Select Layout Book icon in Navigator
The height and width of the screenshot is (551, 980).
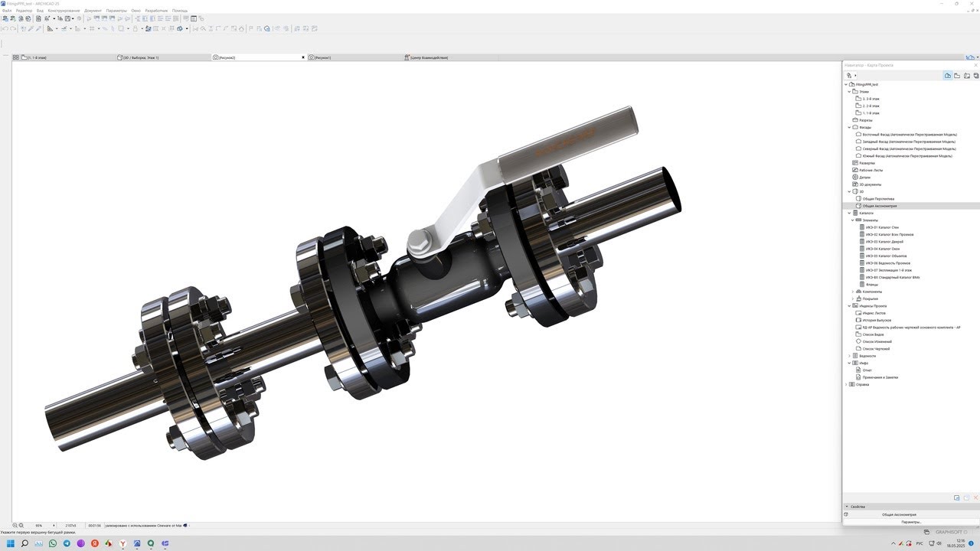pos(966,76)
